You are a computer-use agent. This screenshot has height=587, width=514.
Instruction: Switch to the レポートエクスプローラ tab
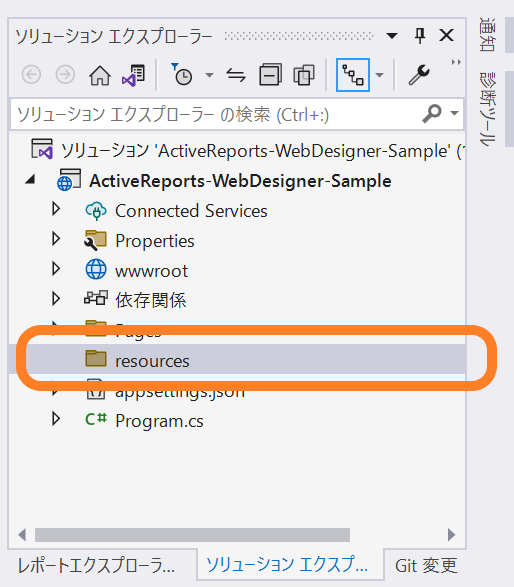pos(96,565)
